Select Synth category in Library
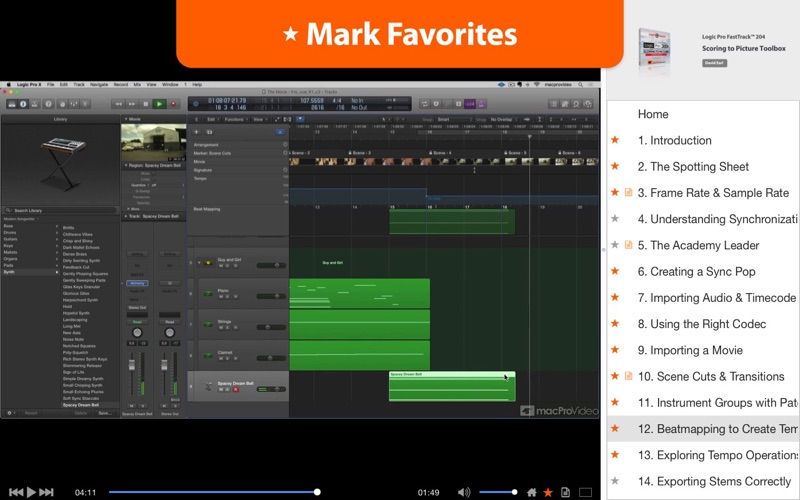The height and width of the screenshot is (500, 800). tap(31, 272)
